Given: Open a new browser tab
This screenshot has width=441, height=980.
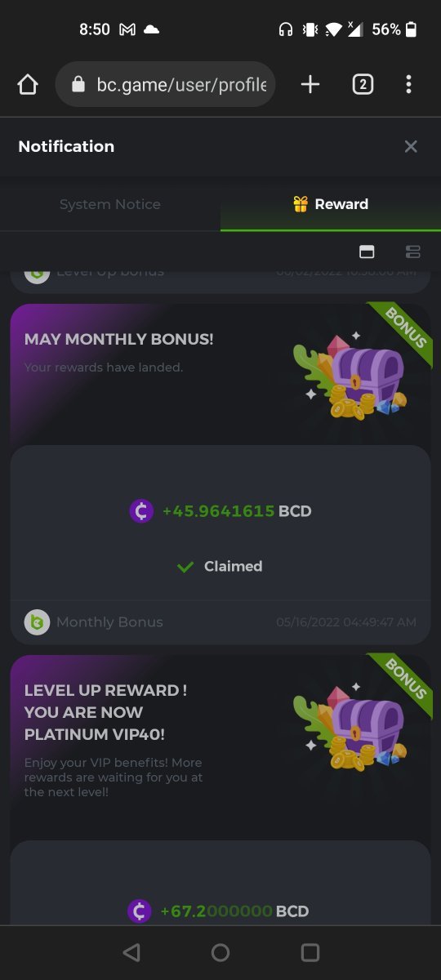Looking at the screenshot, I should (310, 84).
